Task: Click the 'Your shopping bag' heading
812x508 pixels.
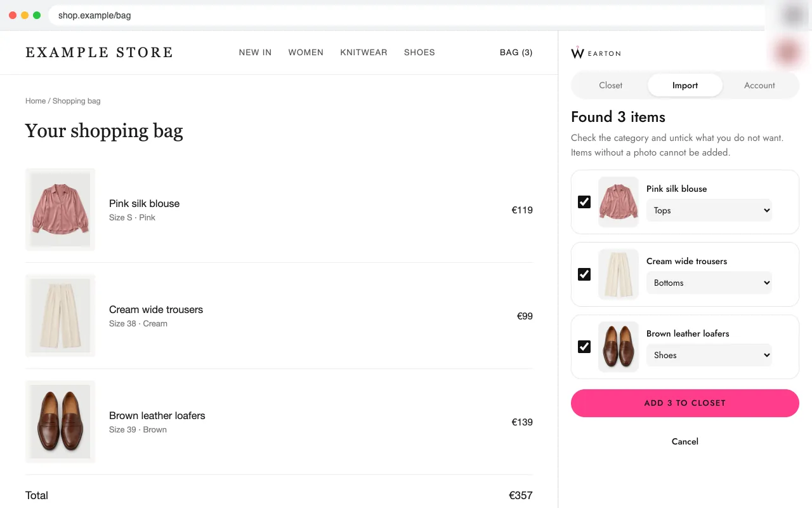Action: coord(104,131)
